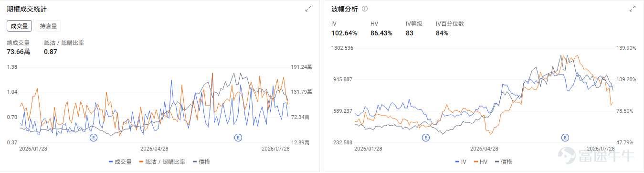The width and height of the screenshot is (644, 173).
Task: Click the 2026/04/28 date in volume chart
Action: (x=154, y=149)
